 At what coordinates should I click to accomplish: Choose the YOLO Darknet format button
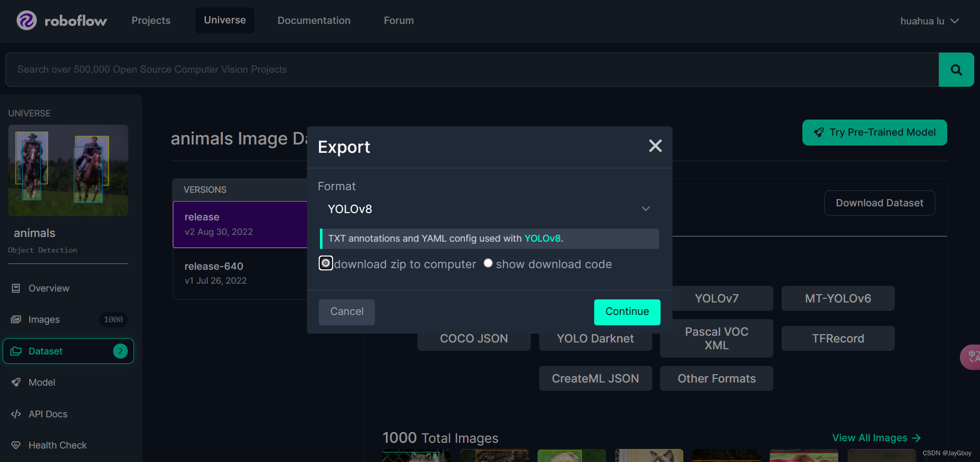point(595,341)
